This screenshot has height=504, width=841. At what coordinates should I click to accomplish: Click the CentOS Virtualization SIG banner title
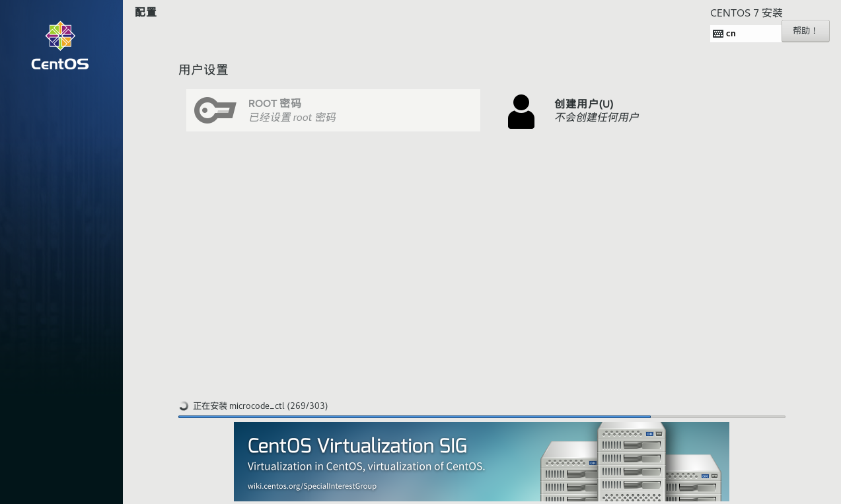point(357,446)
